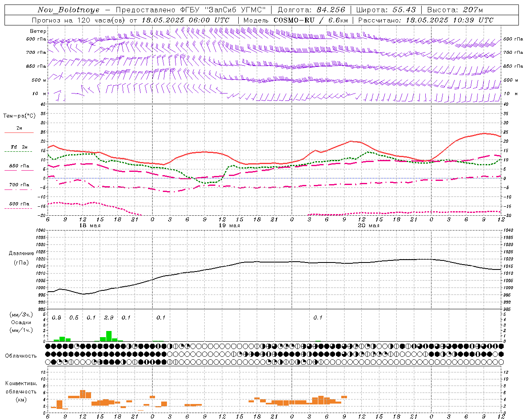This screenshot has height=420, width=525.
Task: Click the Nov_Bolotnoye station title
Action: click(x=69, y=10)
